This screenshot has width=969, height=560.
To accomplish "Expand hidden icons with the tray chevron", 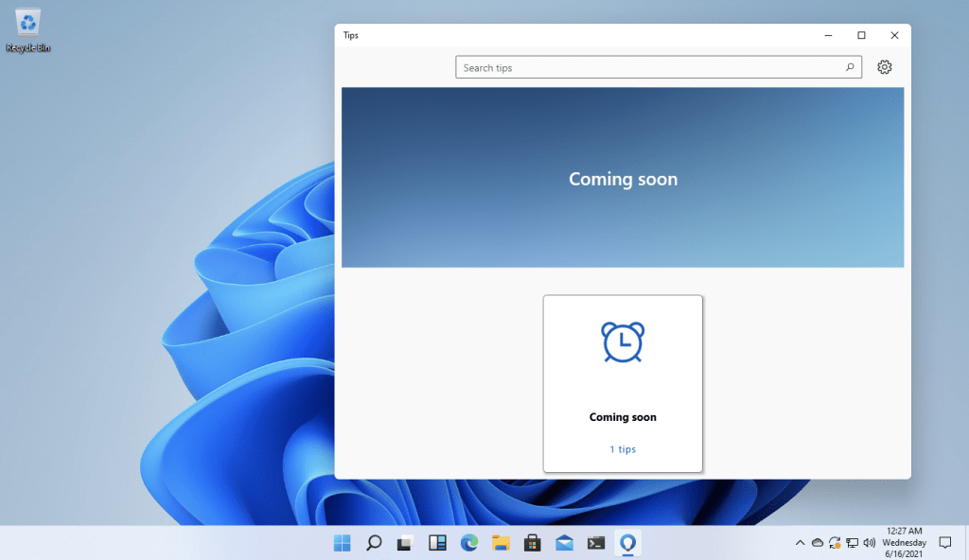I will pos(800,542).
